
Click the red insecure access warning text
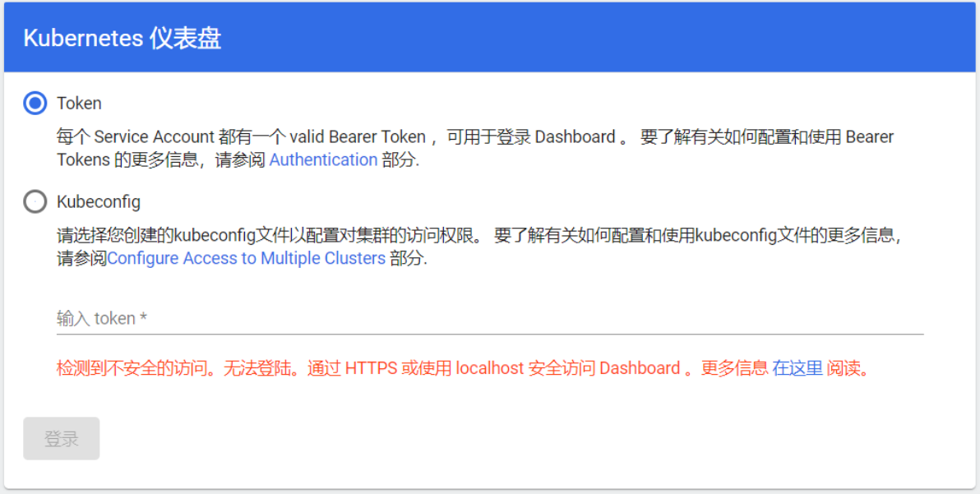click(x=463, y=368)
